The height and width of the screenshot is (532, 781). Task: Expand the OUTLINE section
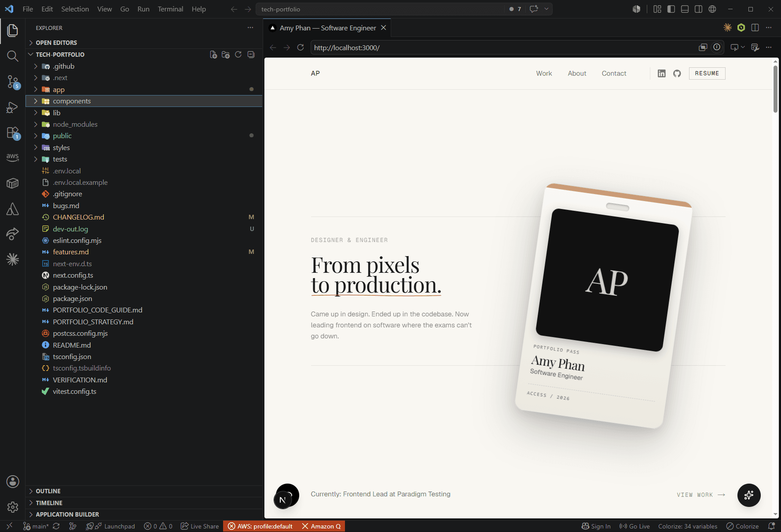[144, 491]
